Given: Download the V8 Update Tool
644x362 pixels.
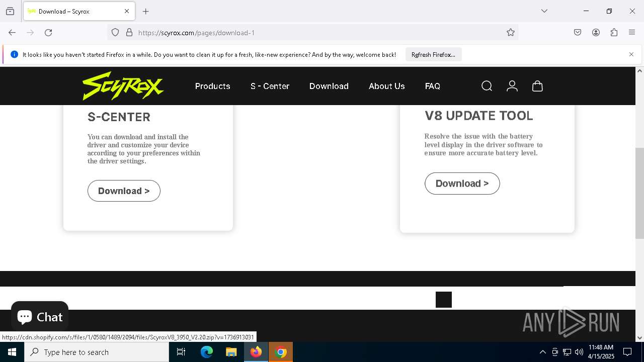Looking at the screenshot, I should click(x=462, y=184).
